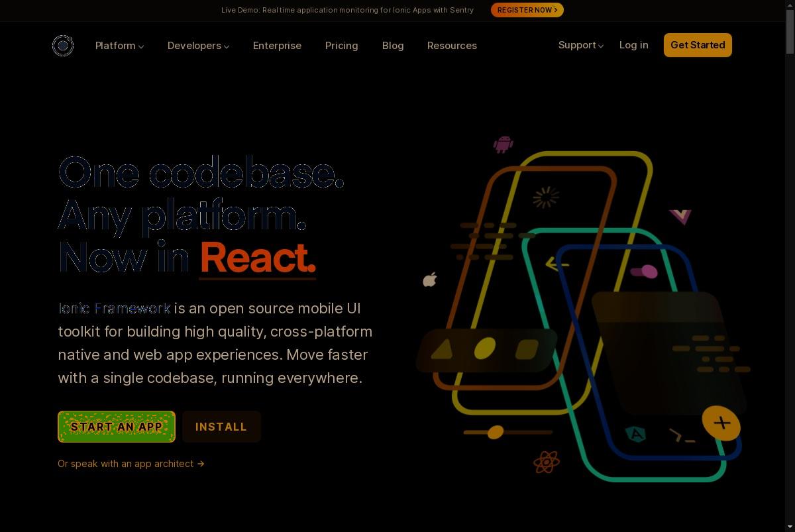
Task: Click the Get Started button
Action: coord(698,45)
